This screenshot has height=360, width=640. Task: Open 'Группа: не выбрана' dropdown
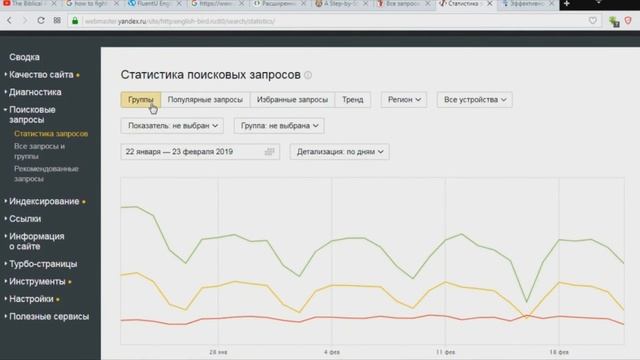point(279,126)
